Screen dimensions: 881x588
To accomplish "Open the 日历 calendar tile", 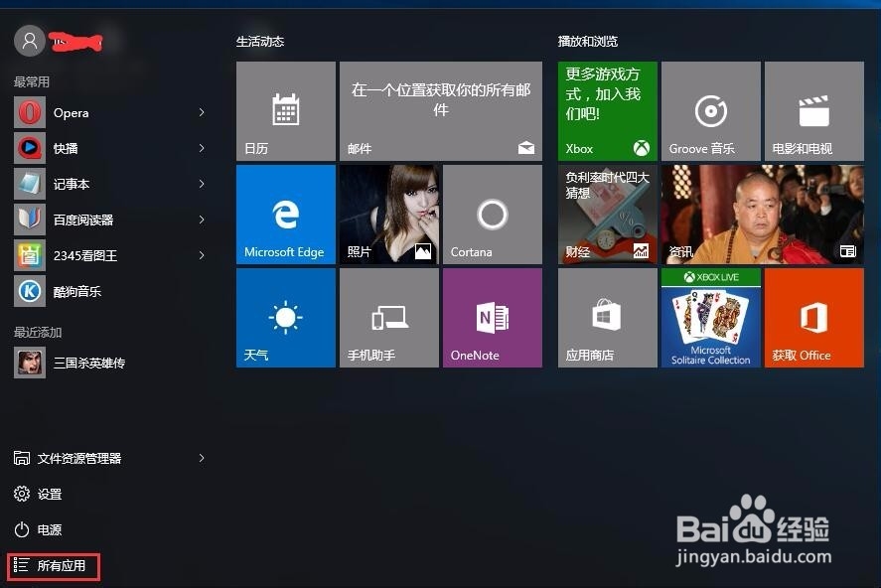I will pos(286,111).
